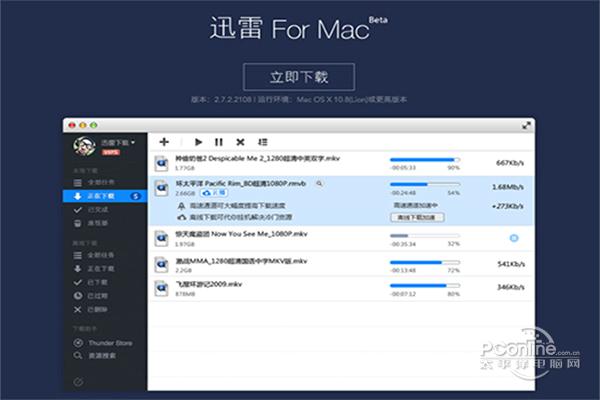Click the blue circle status icon on Now You See Me

coord(514,238)
